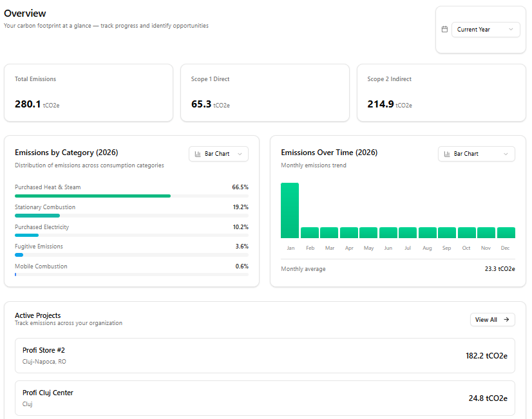Click the Stationary Combustion progress bar
This screenshot has width=532, height=419.
pos(131,216)
